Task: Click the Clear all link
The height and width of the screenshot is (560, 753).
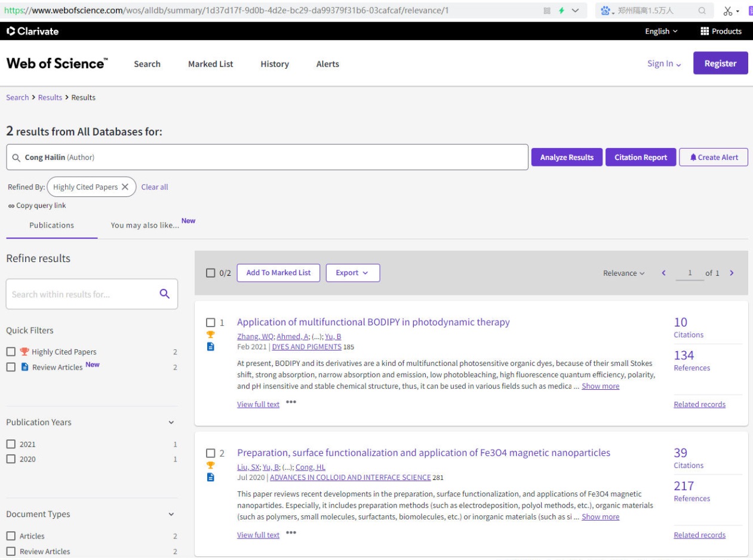Action: tap(155, 187)
